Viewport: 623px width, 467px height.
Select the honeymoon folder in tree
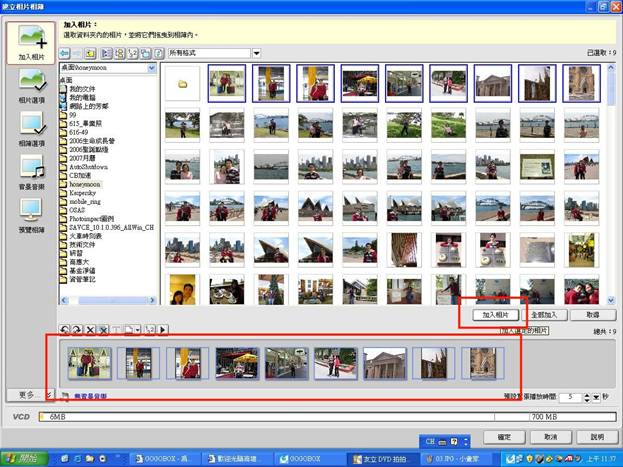88,184
